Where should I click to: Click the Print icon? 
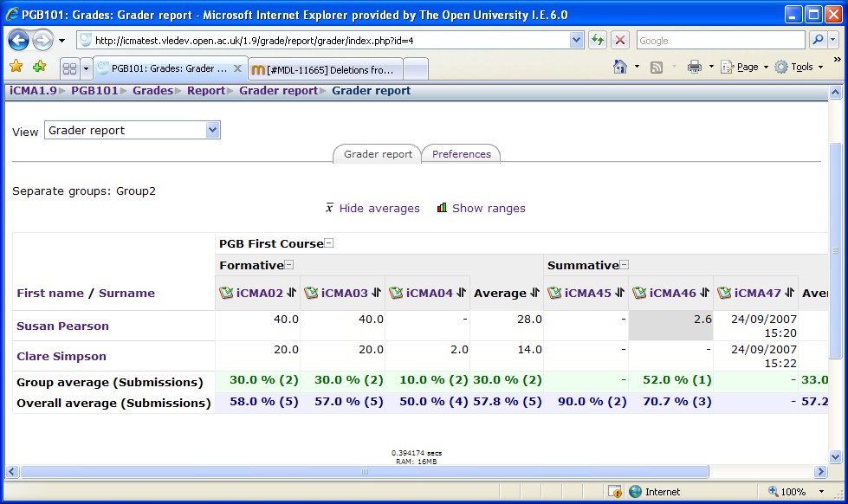coord(694,67)
